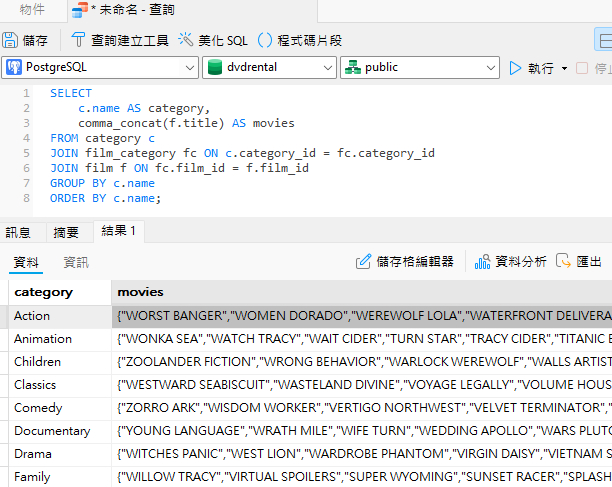This screenshot has height=487, width=612.
Task: Click the Export (匯出) button
Action: pos(579,261)
